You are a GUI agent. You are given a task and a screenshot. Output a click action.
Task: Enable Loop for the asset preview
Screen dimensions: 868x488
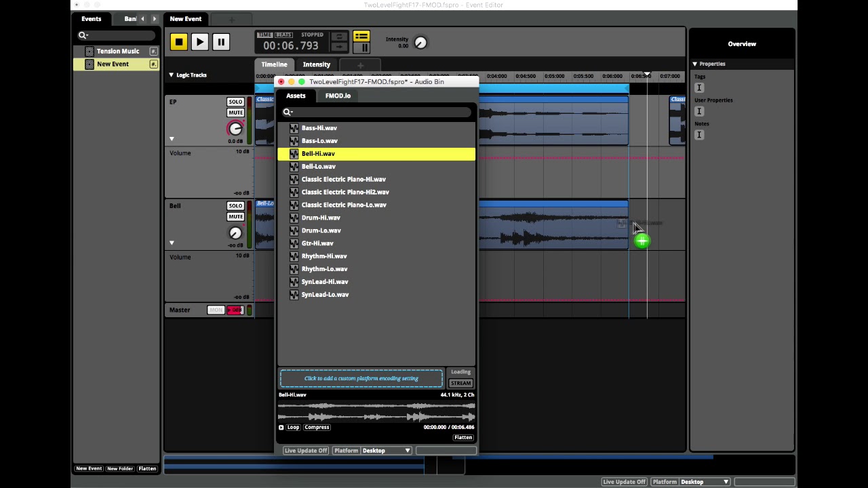click(x=293, y=428)
